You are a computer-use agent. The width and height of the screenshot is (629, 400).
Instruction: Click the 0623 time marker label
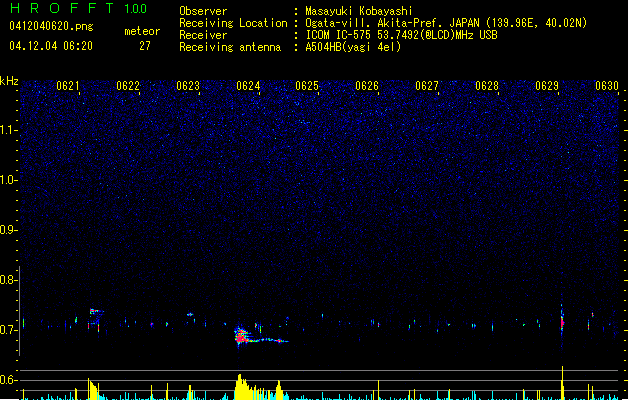pyautogui.click(x=188, y=86)
